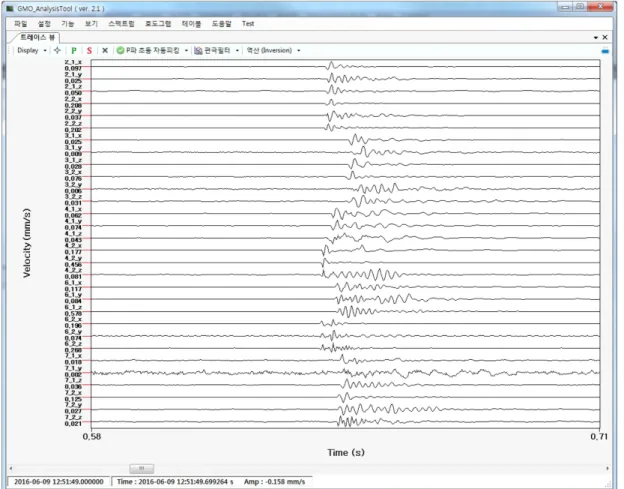Screen dimensions: 624x489
Task: Open the 파일 menu
Action: pyautogui.click(x=20, y=24)
